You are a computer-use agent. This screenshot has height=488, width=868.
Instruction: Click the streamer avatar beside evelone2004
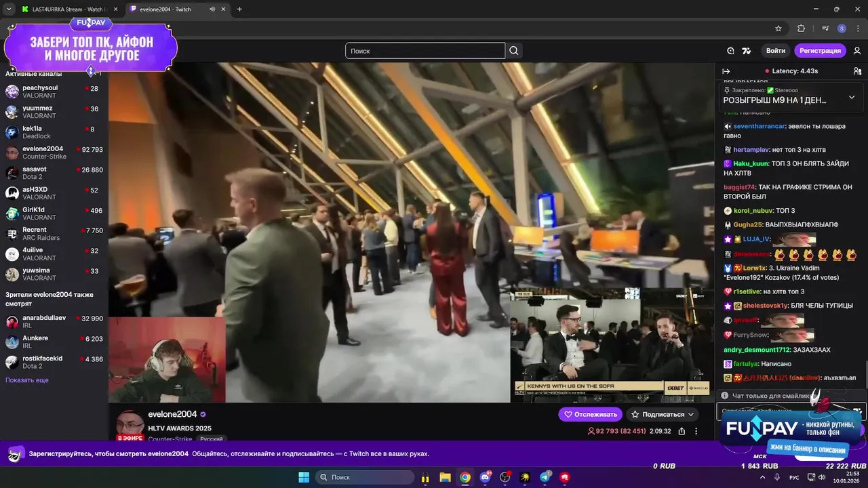click(129, 426)
